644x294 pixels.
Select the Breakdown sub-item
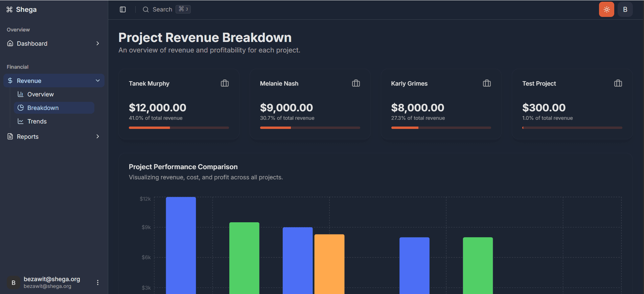[x=54, y=108]
